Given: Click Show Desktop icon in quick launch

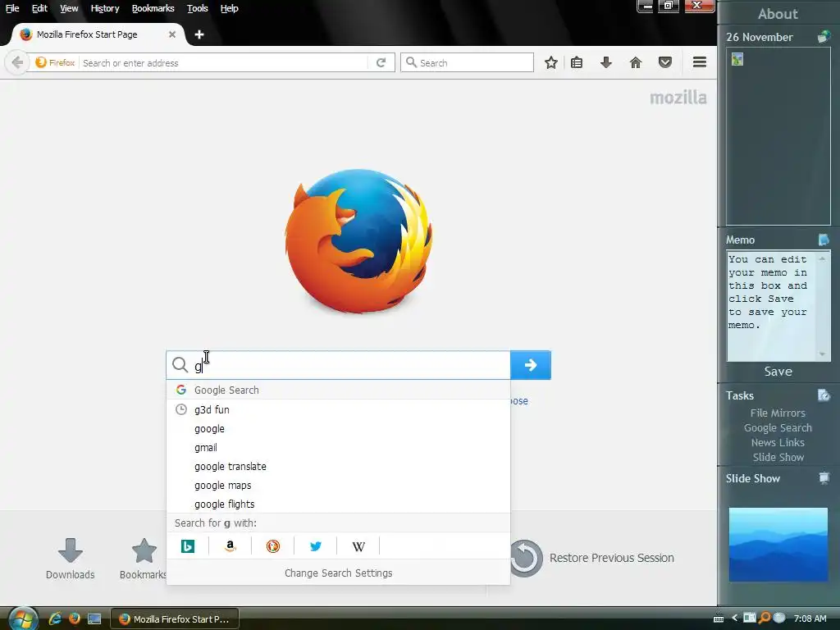Looking at the screenshot, I should tap(94, 619).
